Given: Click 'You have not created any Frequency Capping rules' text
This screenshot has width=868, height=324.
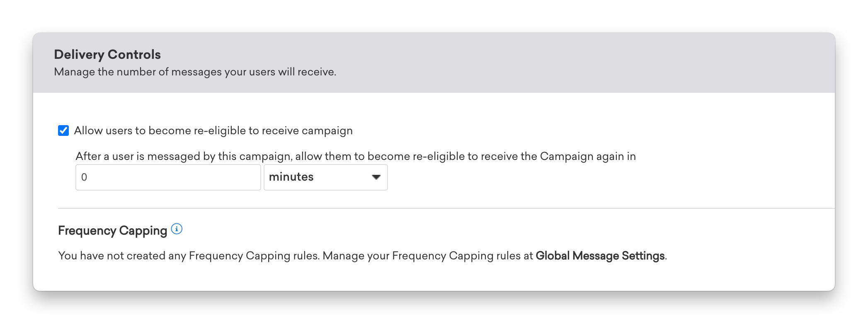Looking at the screenshot, I should [189, 256].
